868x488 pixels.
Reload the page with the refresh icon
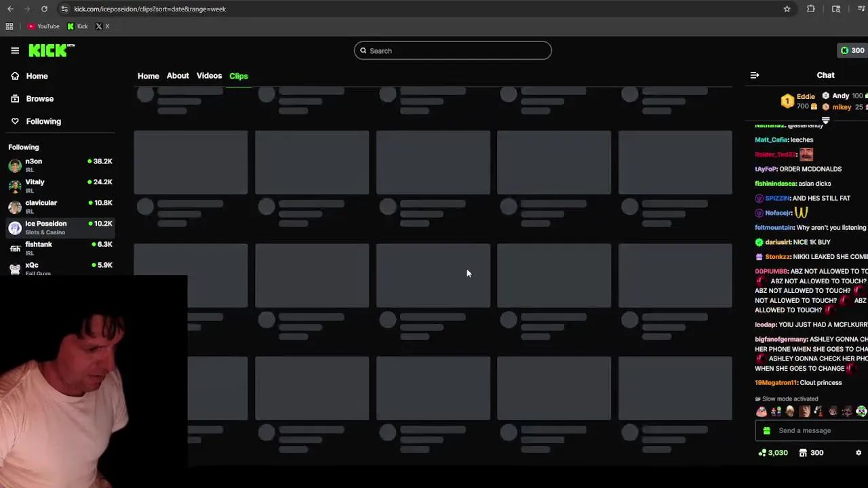44,9
